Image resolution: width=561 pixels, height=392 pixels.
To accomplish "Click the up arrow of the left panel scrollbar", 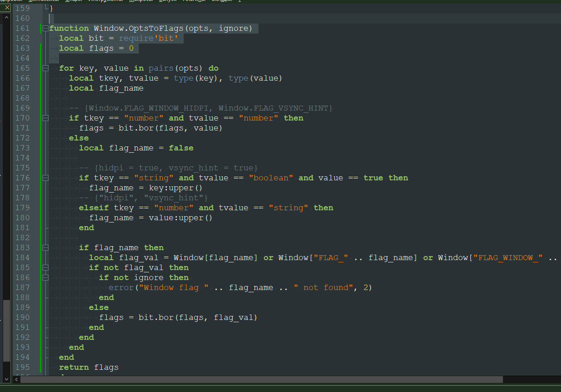I will (x=6, y=18).
